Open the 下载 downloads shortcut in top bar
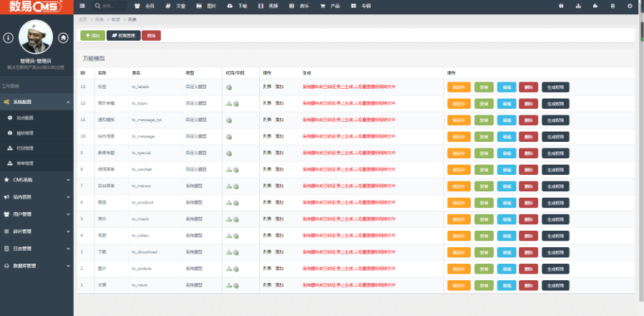 coord(237,6)
